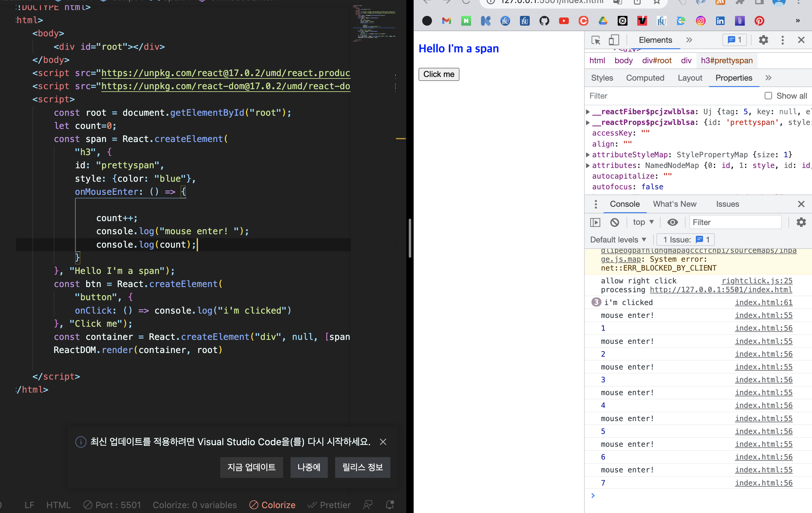Switch to the Issues drawer tab
Screen dimensions: 812x513
(727, 204)
